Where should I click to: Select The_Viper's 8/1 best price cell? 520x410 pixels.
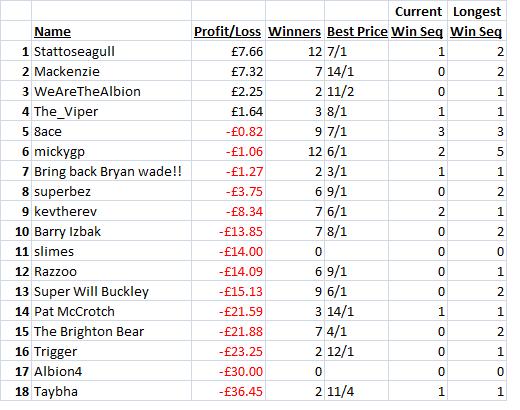pyautogui.click(x=356, y=111)
